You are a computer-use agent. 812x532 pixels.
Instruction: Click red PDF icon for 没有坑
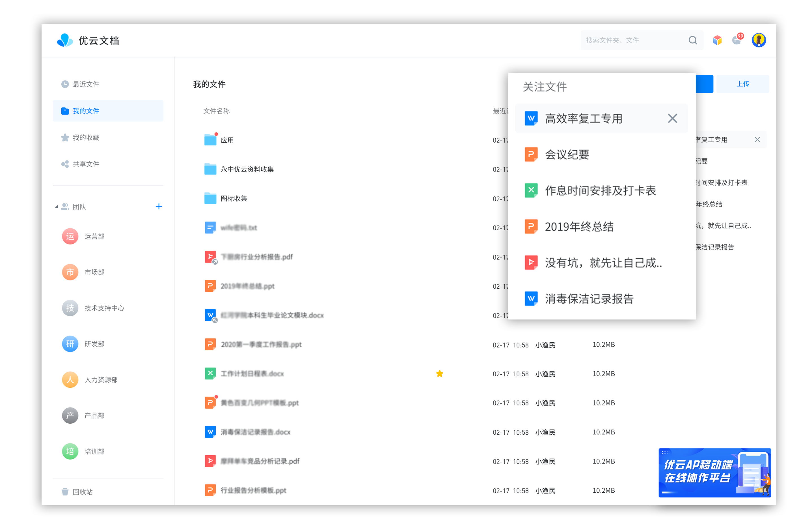click(531, 263)
